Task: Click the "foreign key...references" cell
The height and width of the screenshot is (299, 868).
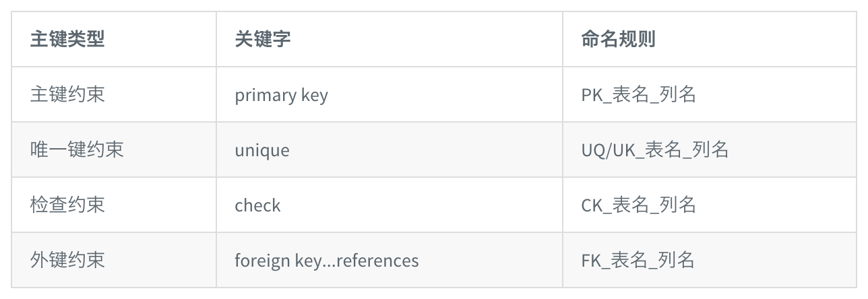Action: pos(327,260)
